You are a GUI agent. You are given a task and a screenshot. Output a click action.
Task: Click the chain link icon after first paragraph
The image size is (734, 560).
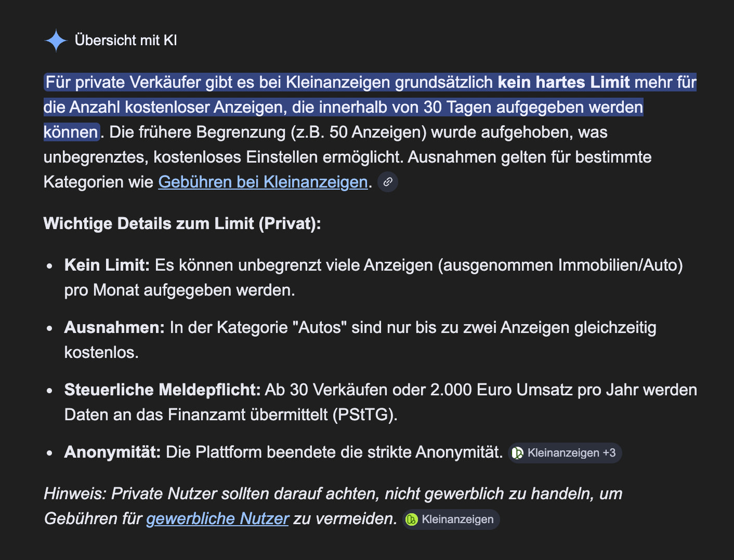pos(388,182)
